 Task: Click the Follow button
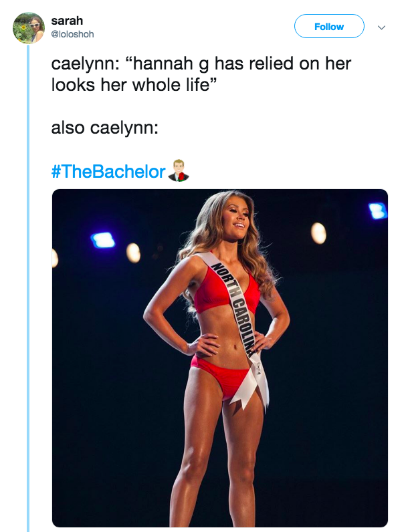329,26
